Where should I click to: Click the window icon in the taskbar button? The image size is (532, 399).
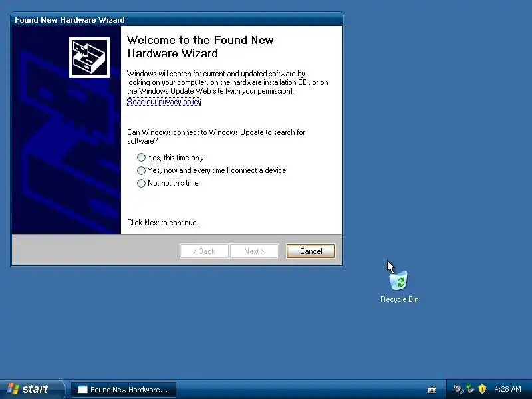[x=82, y=390]
